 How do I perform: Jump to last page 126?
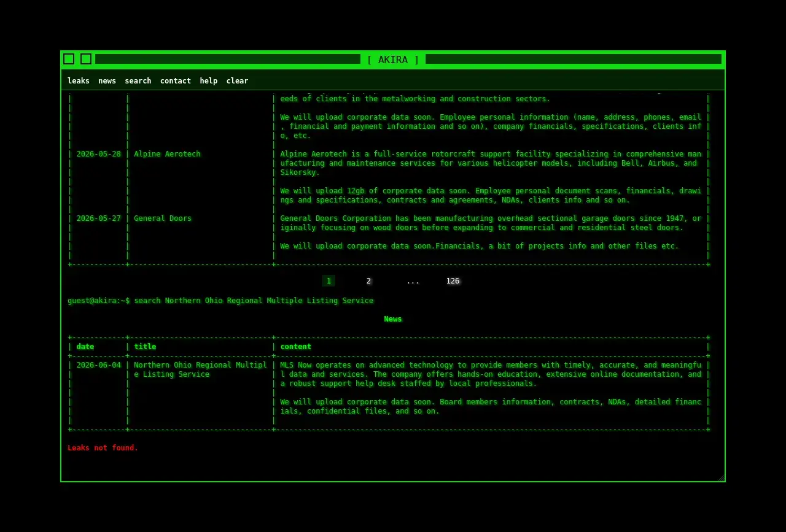(453, 281)
